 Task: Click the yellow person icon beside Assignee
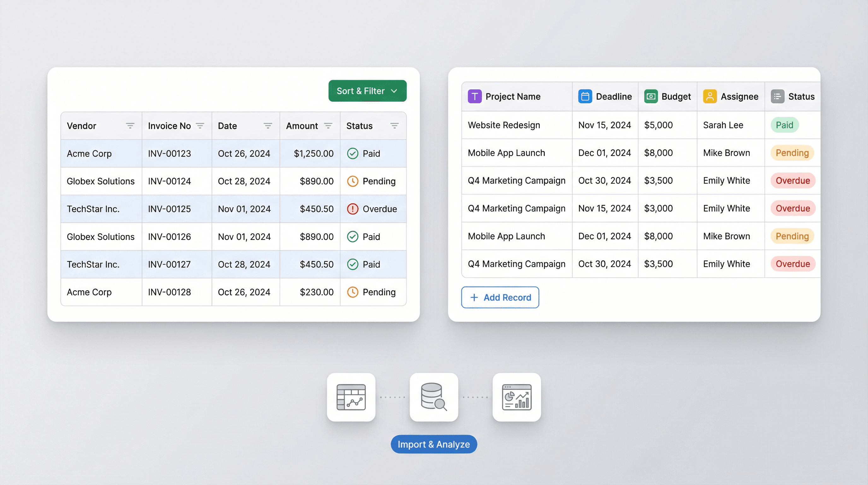[710, 96]
